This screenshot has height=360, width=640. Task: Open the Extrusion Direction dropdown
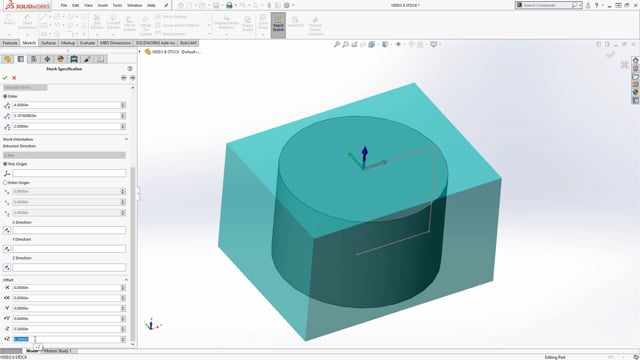(64, 155)
